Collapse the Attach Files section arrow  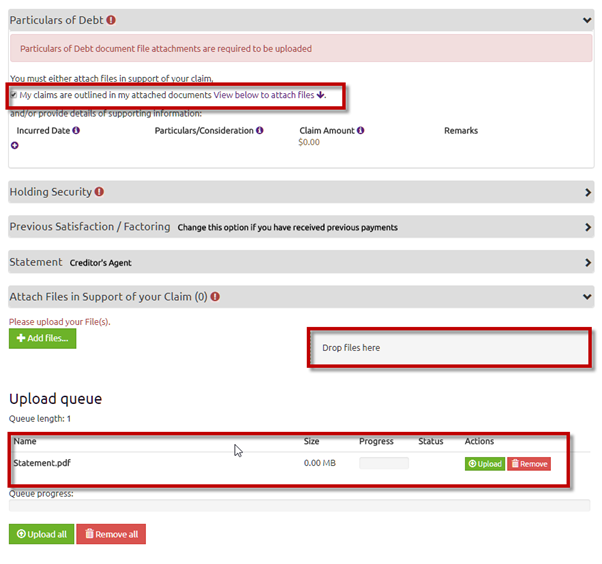pyautogui.click(x=587, y=297)
